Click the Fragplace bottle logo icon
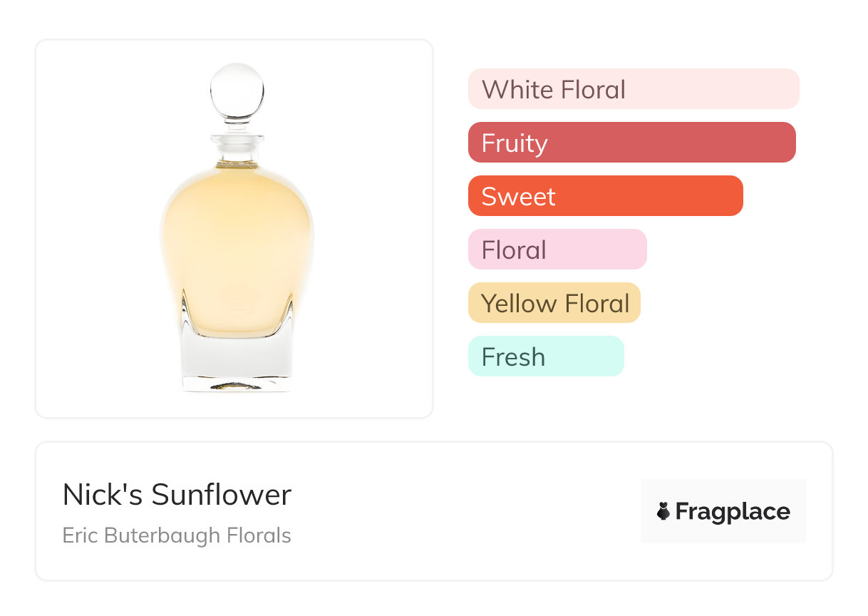 tap(663, 511)
